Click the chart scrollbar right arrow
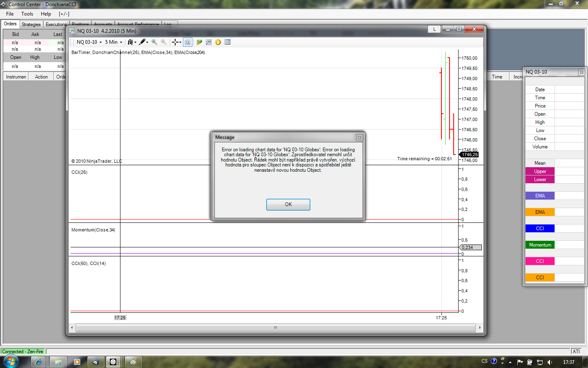The image size is (588, 368). [479, 328]
